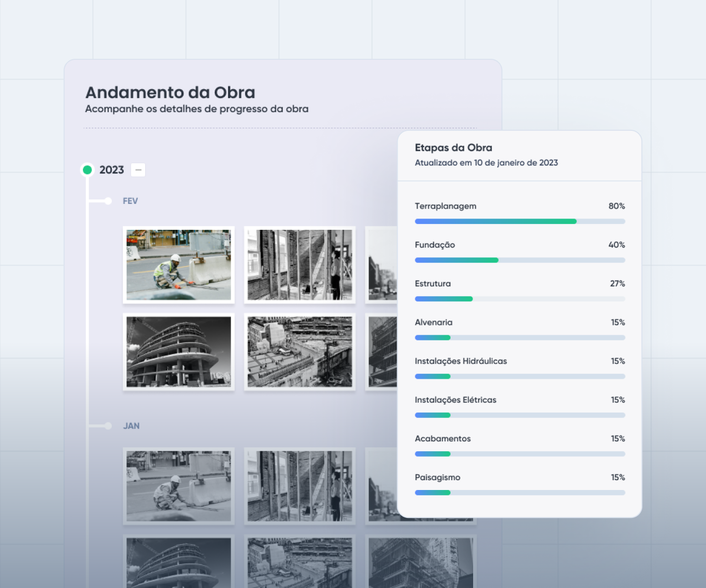This screenshot has height=588, width=706.
Task: Click the "15%" value for Paisagismo
Action: tap(618, 477)
